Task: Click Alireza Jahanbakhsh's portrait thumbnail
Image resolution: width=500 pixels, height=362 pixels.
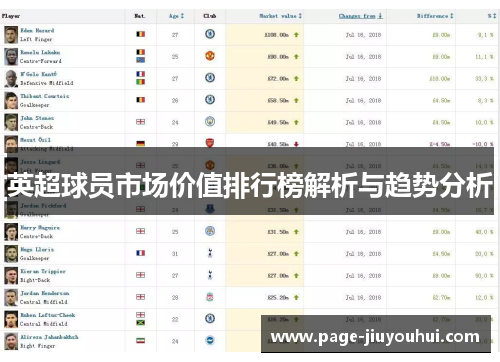Action: point(11,341)
